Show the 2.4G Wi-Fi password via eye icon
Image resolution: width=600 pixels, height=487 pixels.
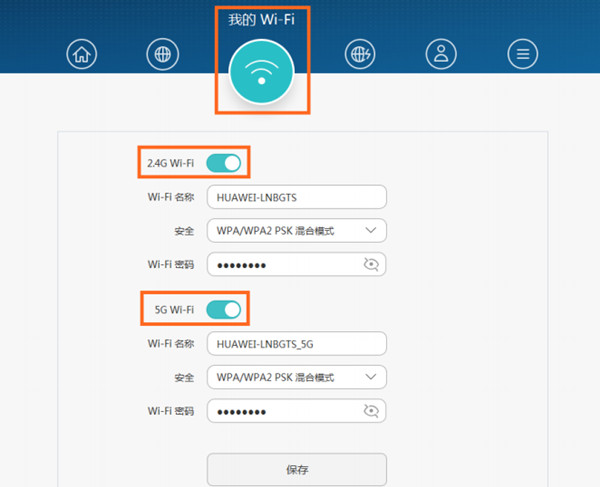(x=372, y=264)
